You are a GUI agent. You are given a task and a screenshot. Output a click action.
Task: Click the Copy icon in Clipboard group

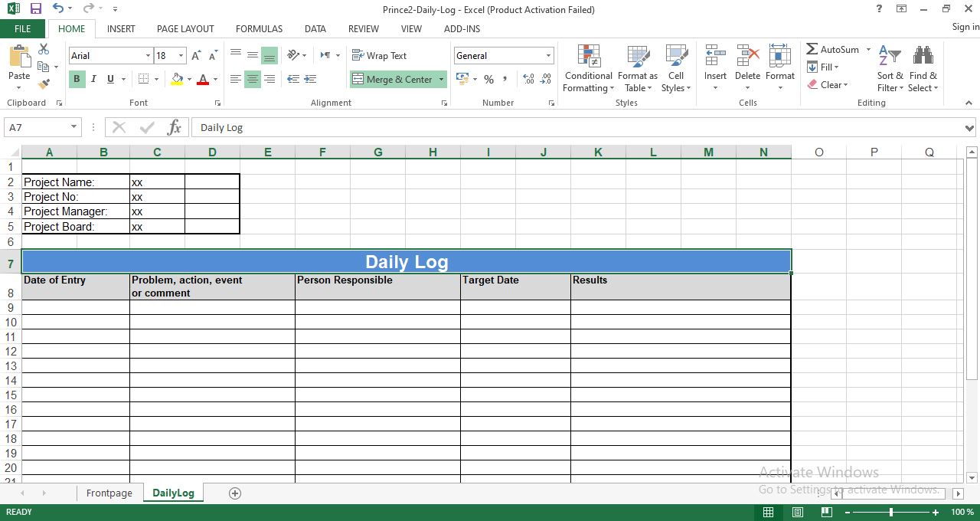(x=44, y=67)
